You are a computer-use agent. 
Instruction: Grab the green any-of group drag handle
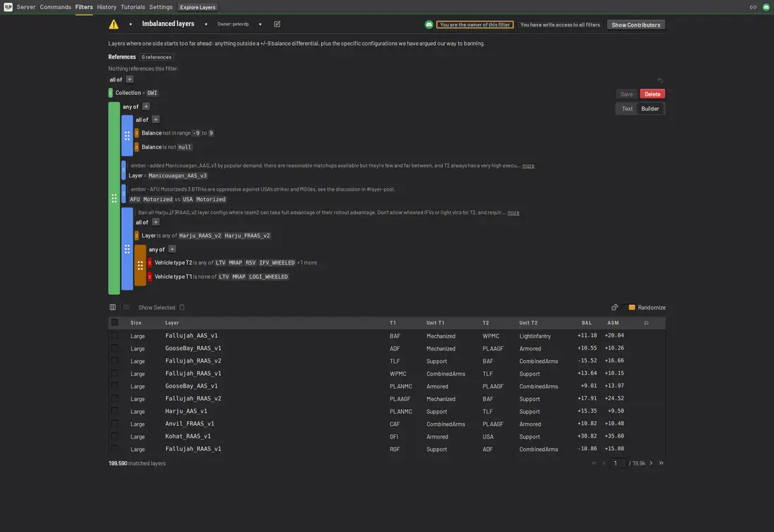pos(114,198)
